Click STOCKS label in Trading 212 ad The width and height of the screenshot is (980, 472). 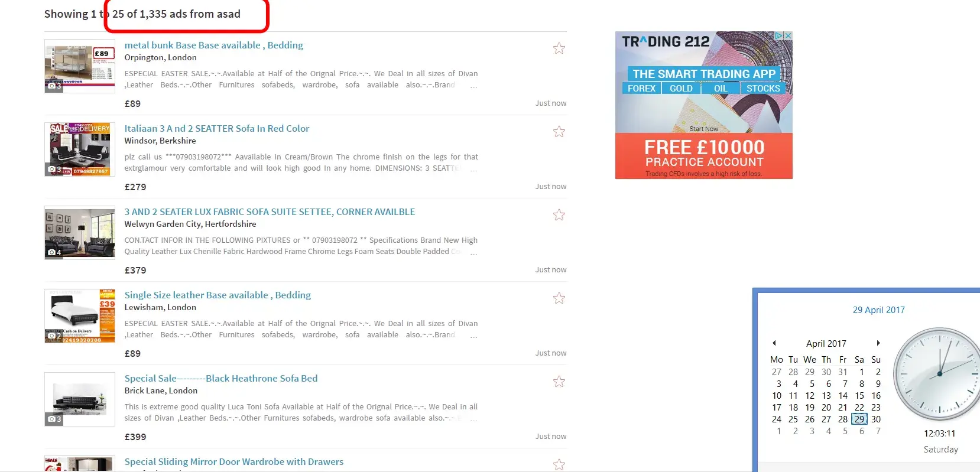[763, 89]
